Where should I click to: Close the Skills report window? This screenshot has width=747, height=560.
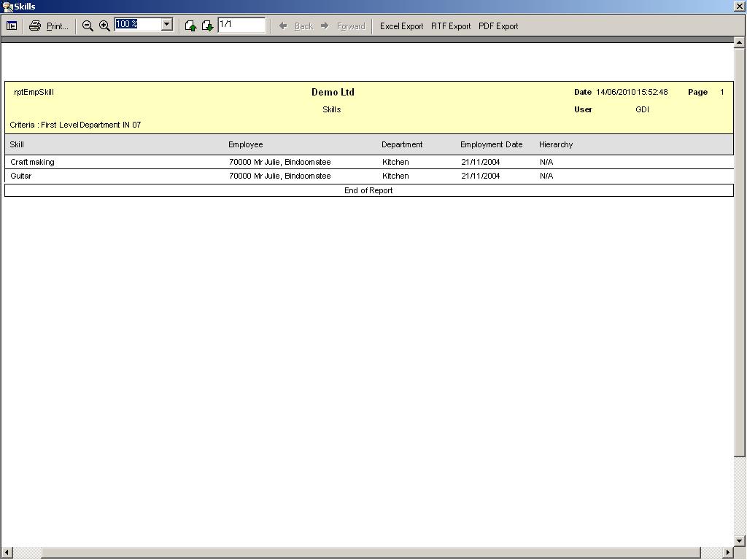click(x=739, y=6)
